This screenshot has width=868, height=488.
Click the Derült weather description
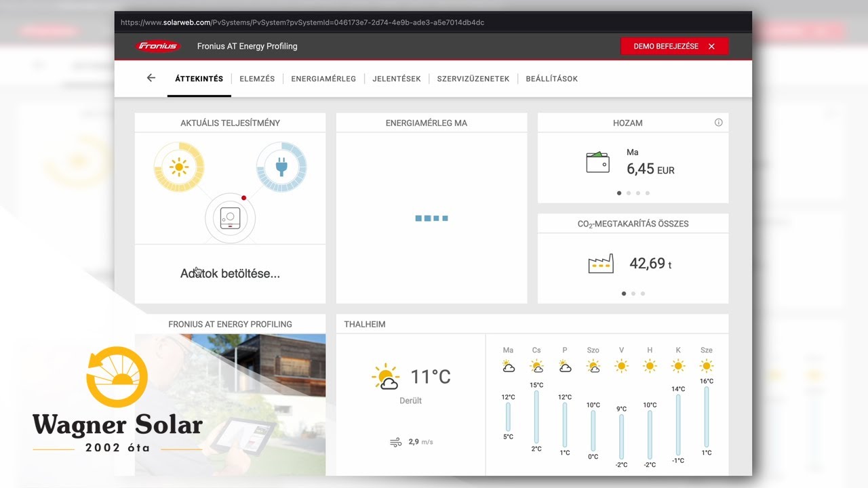click(411, 401)
